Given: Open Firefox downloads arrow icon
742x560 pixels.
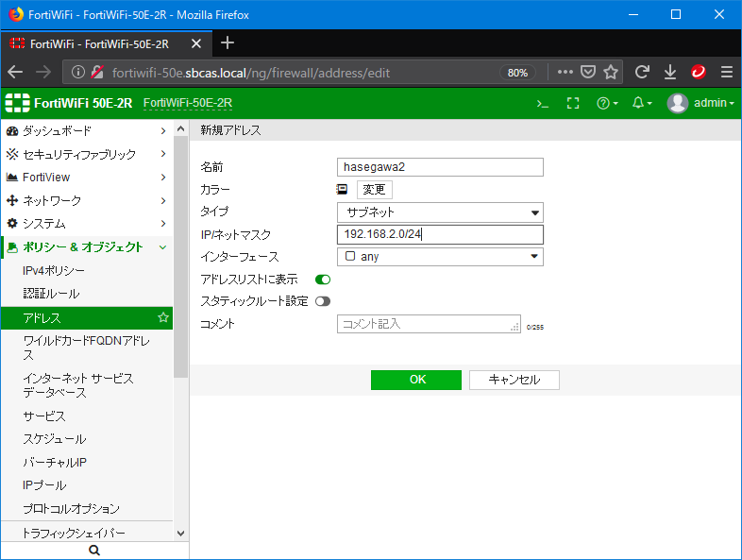Looking at the screenshot, I should 669,72.
